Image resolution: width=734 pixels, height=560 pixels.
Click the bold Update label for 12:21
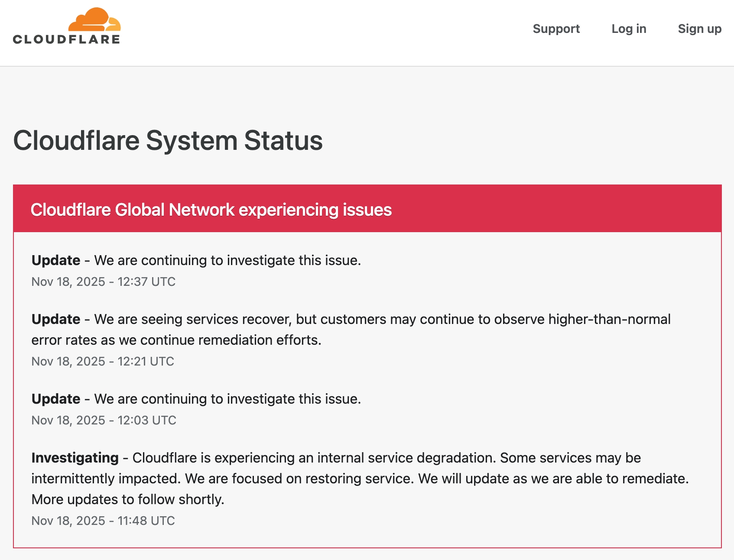56,319
